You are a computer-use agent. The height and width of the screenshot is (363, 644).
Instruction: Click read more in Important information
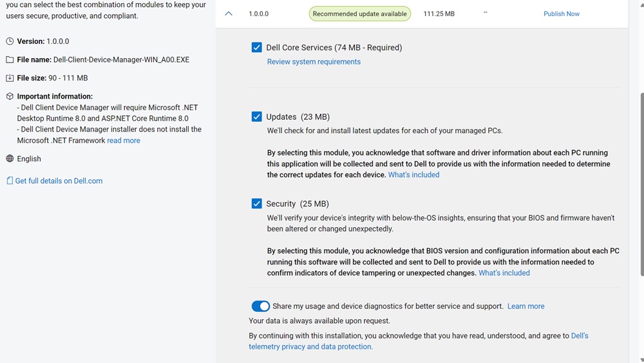coord(124,141)
